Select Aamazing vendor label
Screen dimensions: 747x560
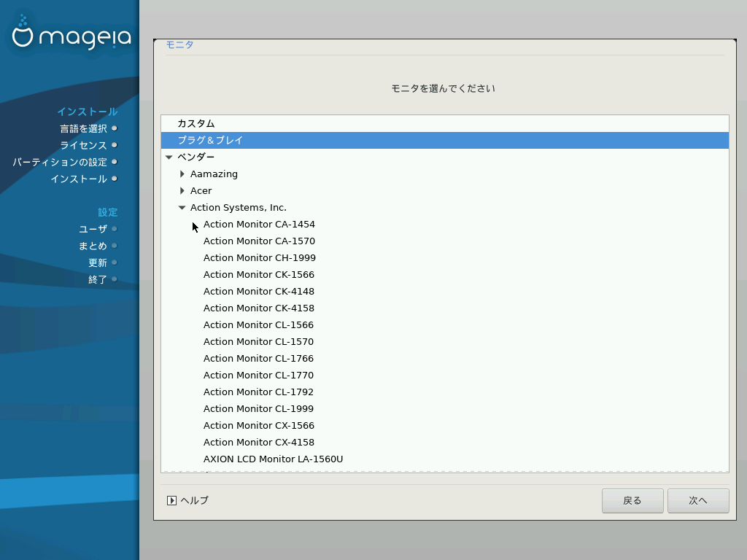click(214, 174)
